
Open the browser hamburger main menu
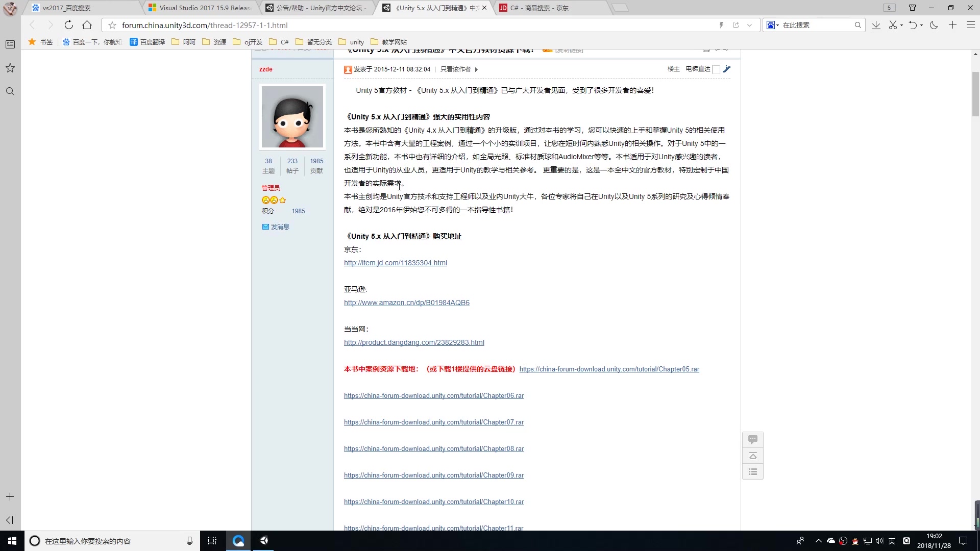pos(970,25)
